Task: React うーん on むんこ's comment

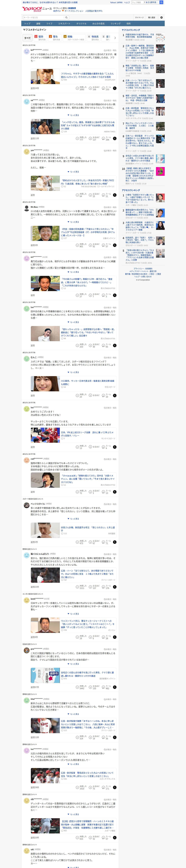Action: [x=107, y=396]
